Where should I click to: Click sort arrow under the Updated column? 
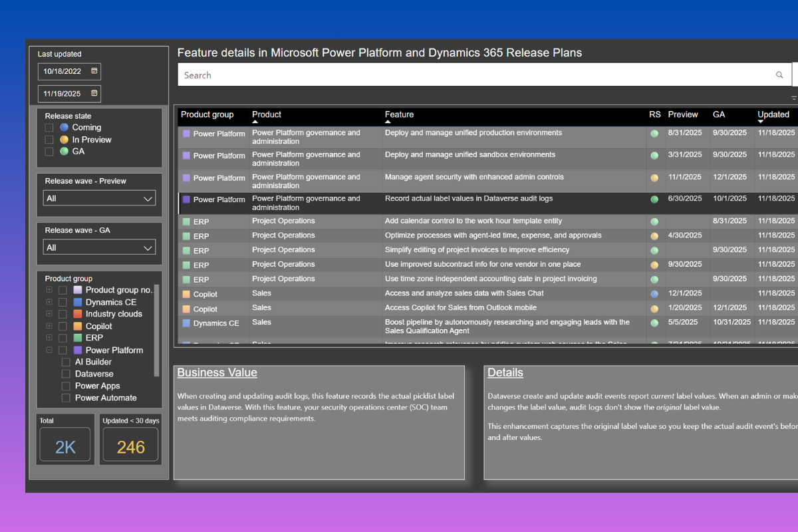761,122
